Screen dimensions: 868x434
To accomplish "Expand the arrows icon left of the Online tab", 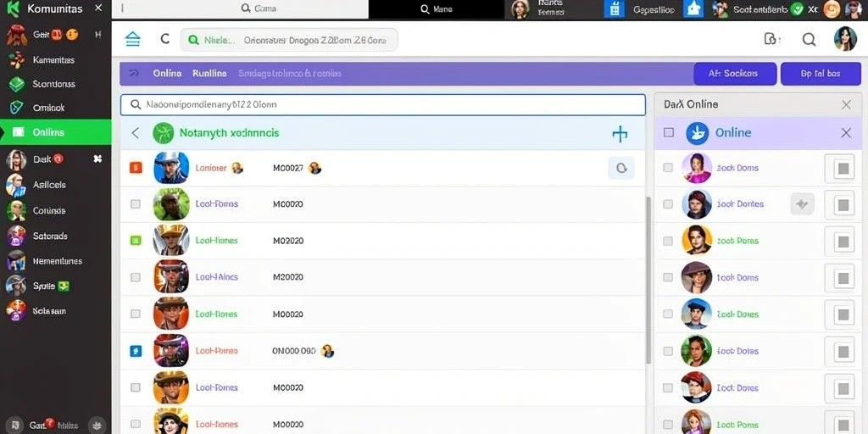I will click(x=133, y=73).
